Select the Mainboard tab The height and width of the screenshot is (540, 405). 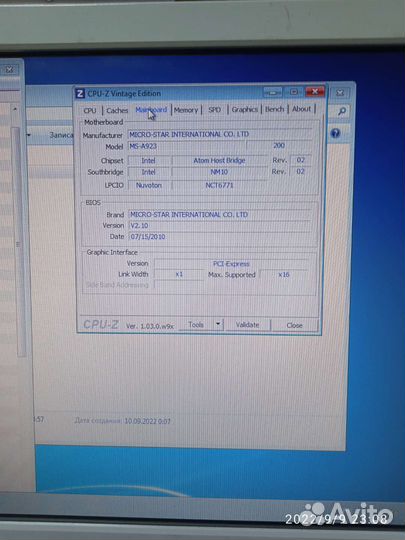[151, 110]
